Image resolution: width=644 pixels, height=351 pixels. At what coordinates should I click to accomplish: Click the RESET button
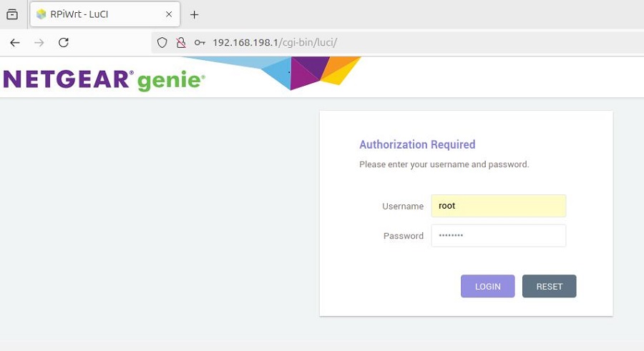pos(549,286)
